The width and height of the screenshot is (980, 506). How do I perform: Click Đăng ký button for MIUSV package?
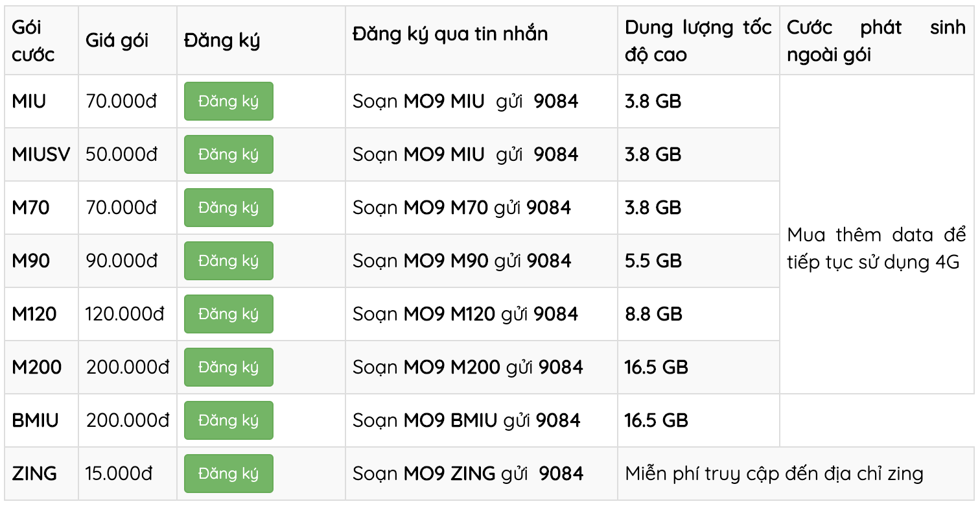[229, 154]
